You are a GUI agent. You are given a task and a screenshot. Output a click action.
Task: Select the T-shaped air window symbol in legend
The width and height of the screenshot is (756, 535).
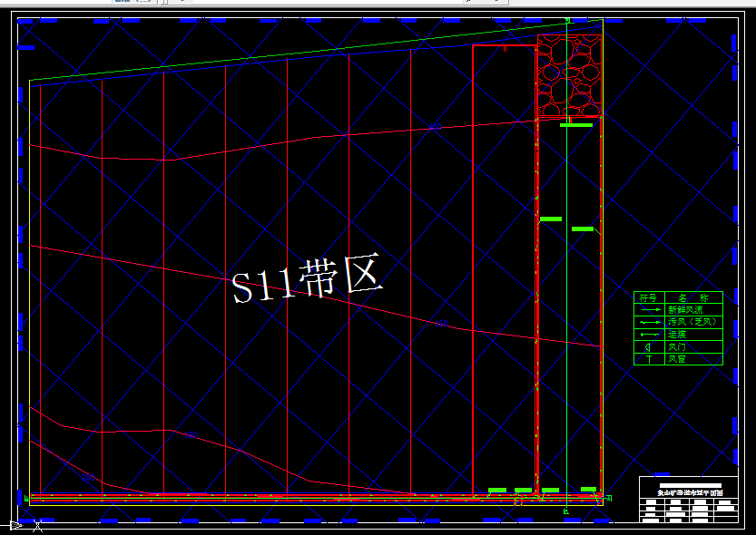coord(649,359)
